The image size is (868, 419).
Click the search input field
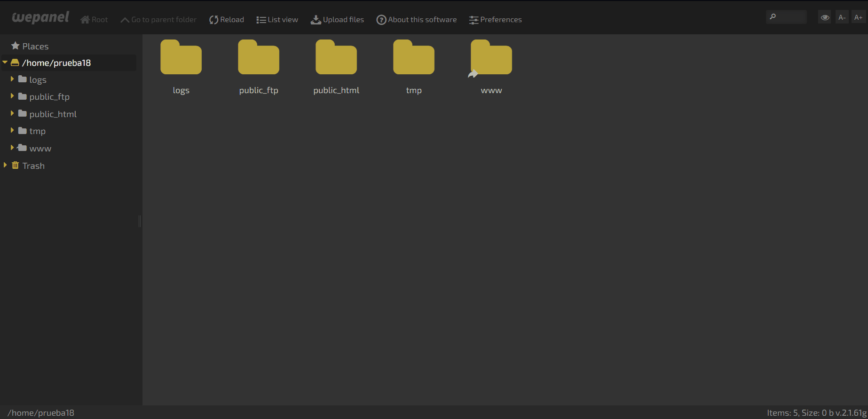(791, 17)
